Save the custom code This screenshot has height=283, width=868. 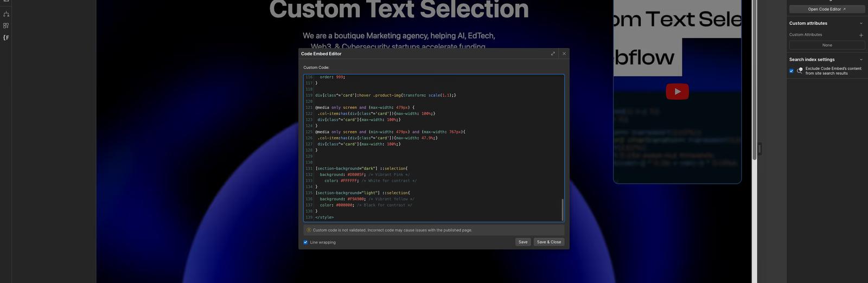pyautogui.click(x=523, y=242)
